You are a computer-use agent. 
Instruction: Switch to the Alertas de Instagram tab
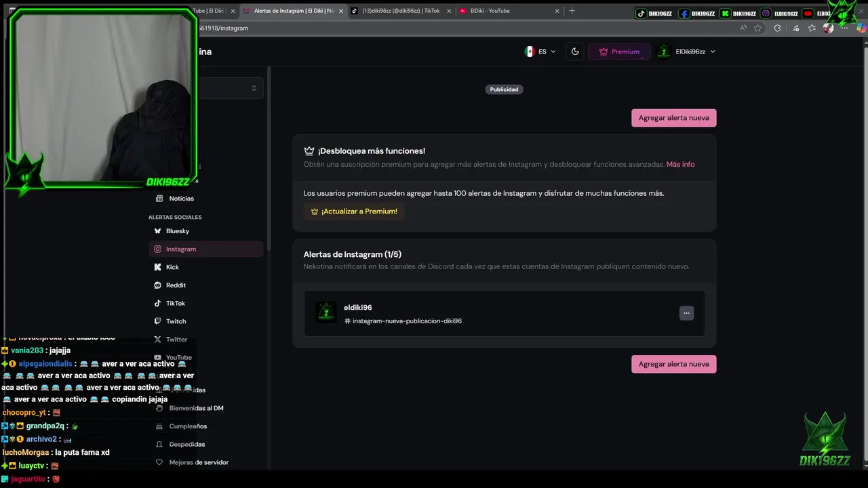coord(293,11)
